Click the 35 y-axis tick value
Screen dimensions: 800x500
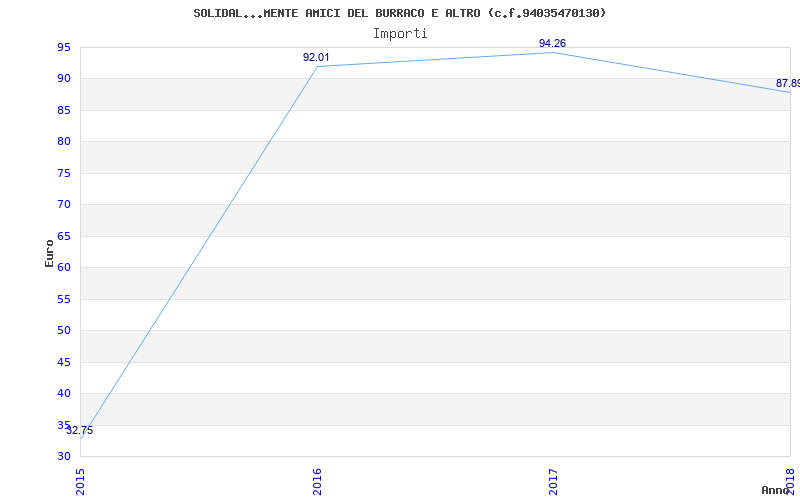64,425
